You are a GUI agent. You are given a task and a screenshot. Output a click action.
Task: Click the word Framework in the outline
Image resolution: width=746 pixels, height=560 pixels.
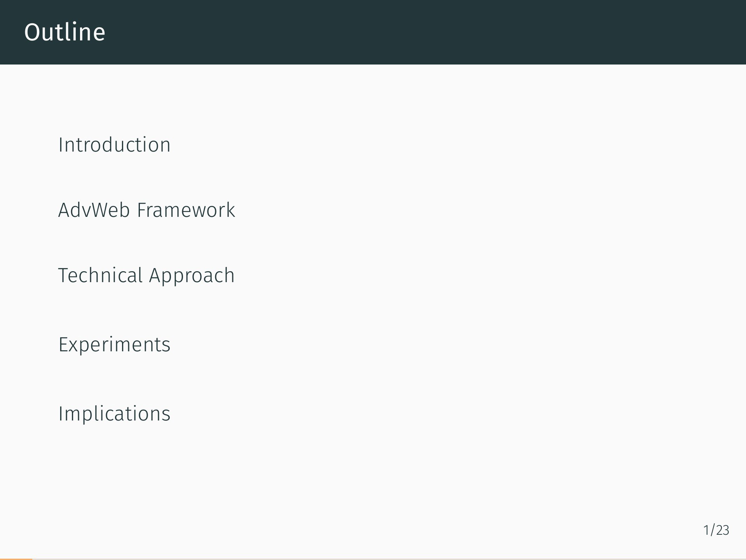pos(186,210)
